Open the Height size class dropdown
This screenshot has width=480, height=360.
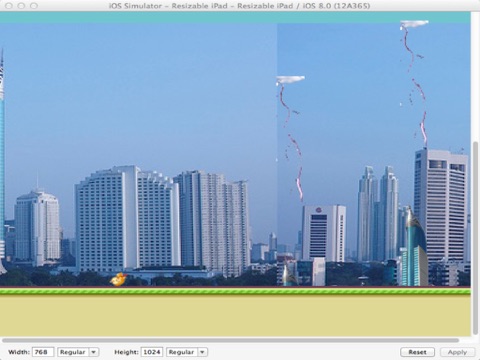pos(187,352)
